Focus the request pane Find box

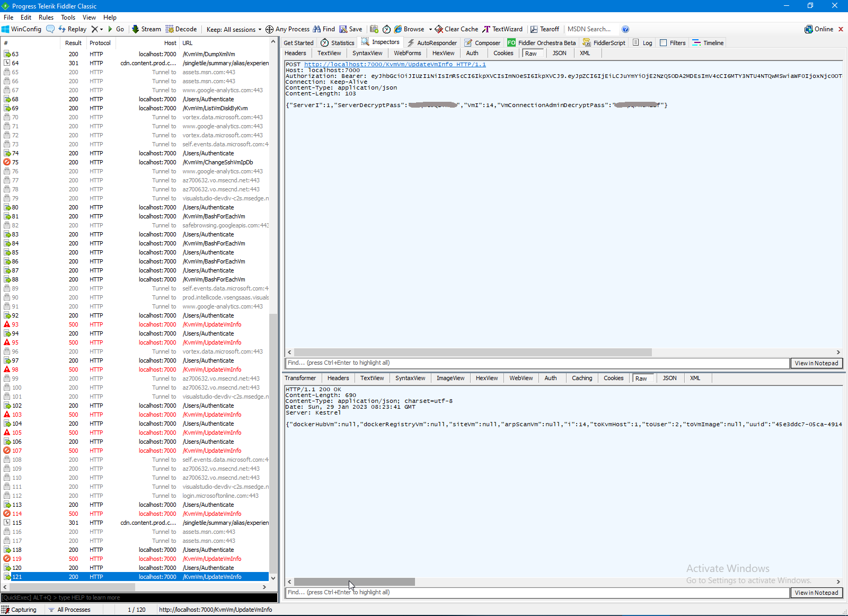[537, 363]
